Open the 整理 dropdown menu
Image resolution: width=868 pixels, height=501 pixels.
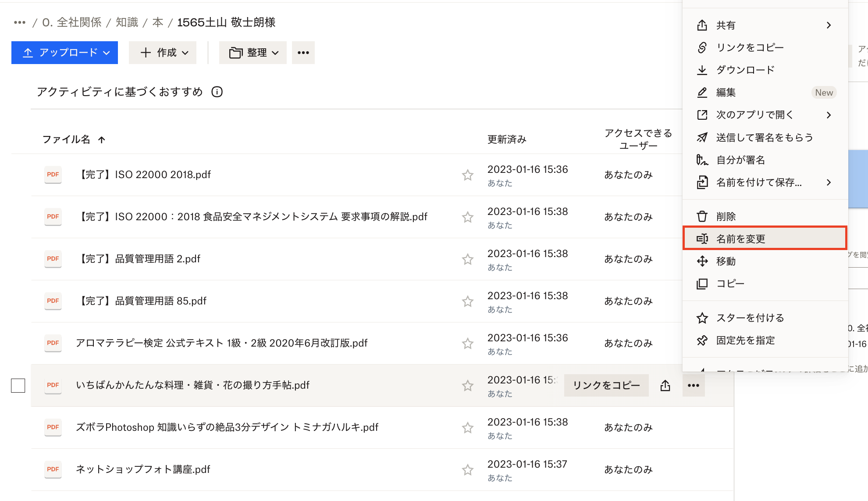pyautogui.click(x=253, y=53)
